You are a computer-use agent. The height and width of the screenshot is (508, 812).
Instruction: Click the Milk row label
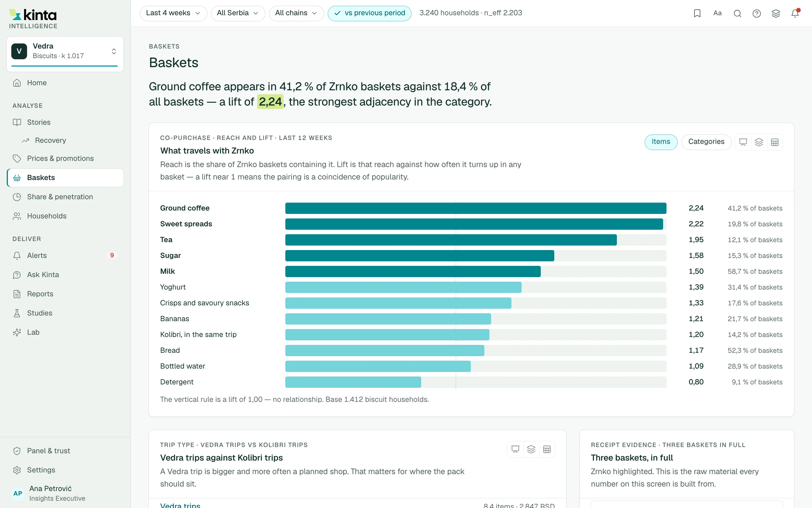pos(167,271)
